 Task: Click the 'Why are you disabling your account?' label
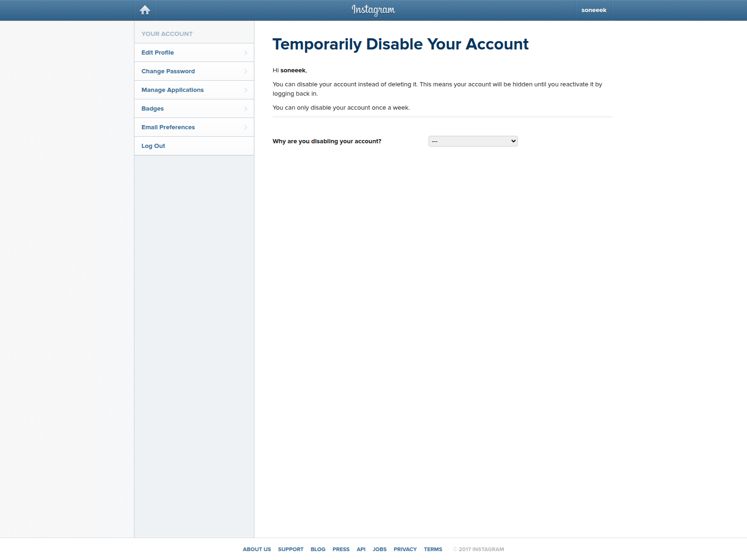(x=327, y=141)
